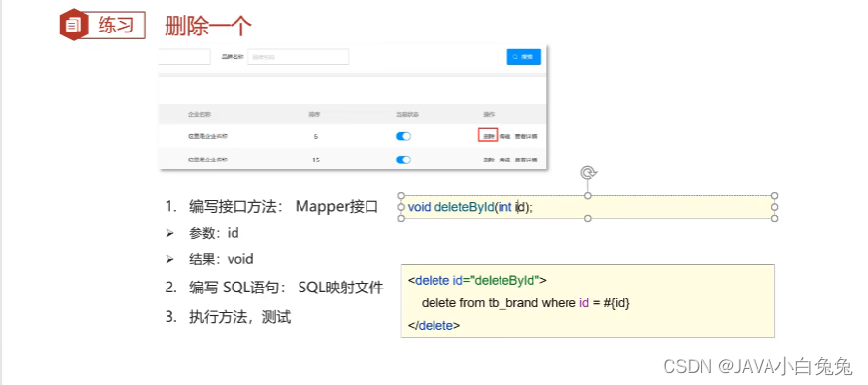Click inside the void deleteById(int id); text box
The width and height of the screenshot is (868, 385).
tap(587, 207)
